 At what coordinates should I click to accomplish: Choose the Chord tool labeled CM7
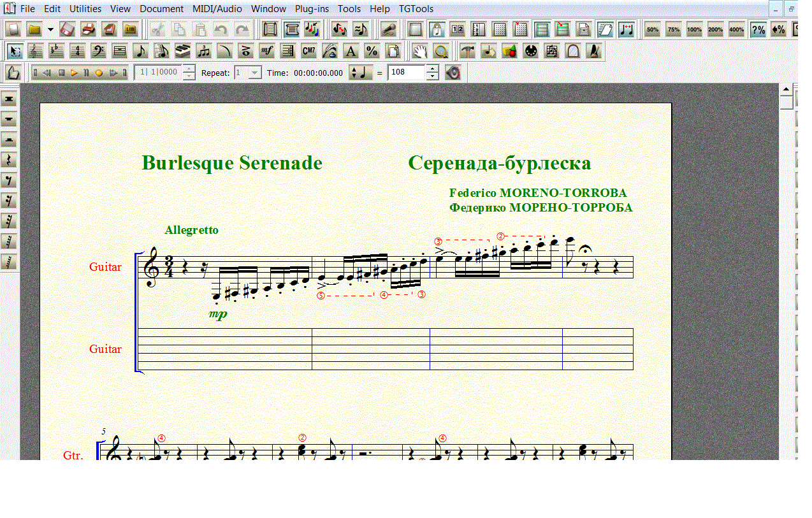[x=308, y=52]
